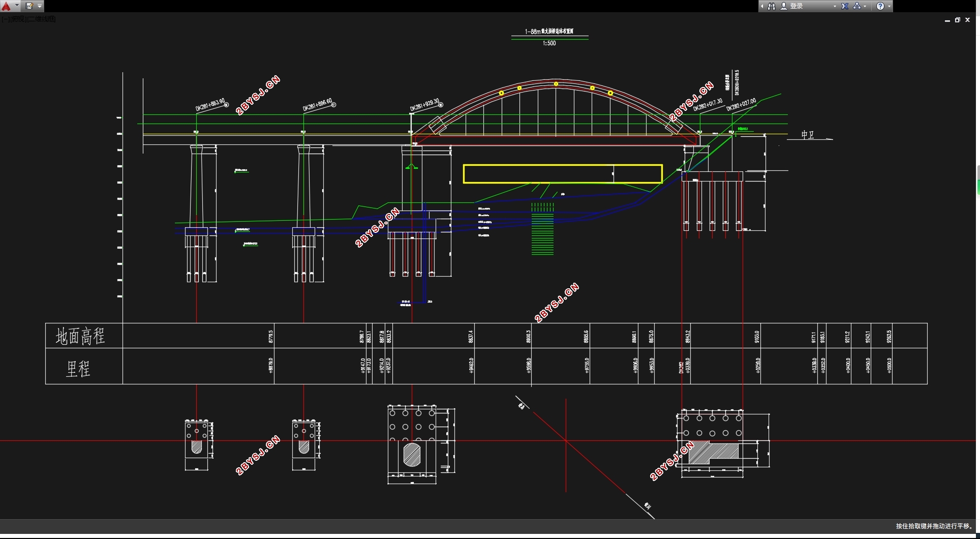Click the user sign-in icon
The image size is (980, 539).
[784, 6]
